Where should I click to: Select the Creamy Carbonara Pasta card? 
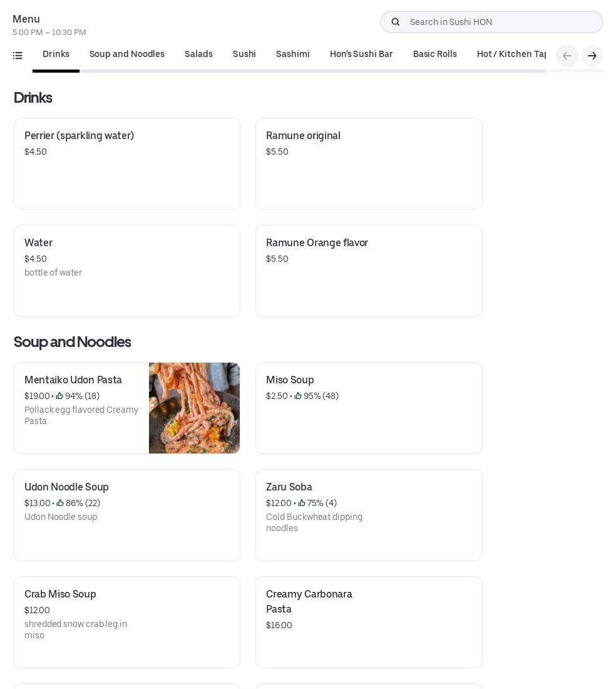pos(369,622)
